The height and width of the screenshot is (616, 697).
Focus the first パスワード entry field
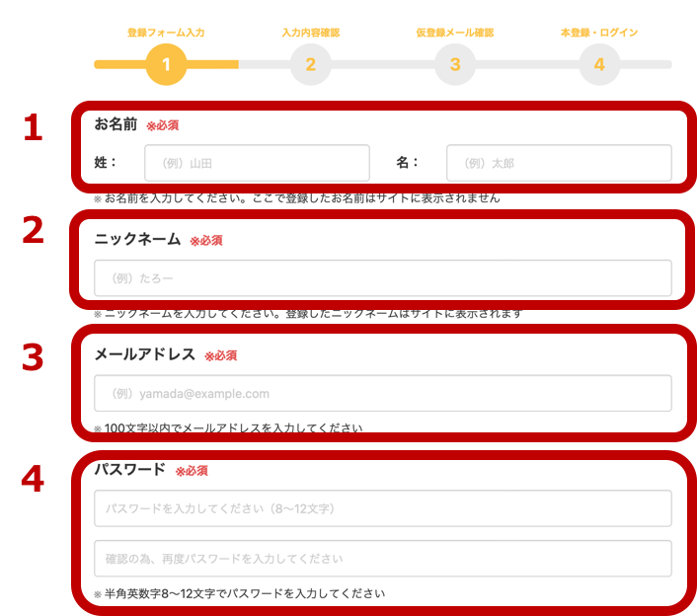click(383, 508)
